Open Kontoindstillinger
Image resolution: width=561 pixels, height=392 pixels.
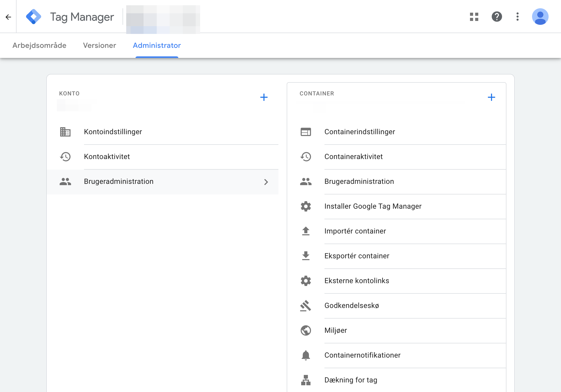tap(163, 132)
